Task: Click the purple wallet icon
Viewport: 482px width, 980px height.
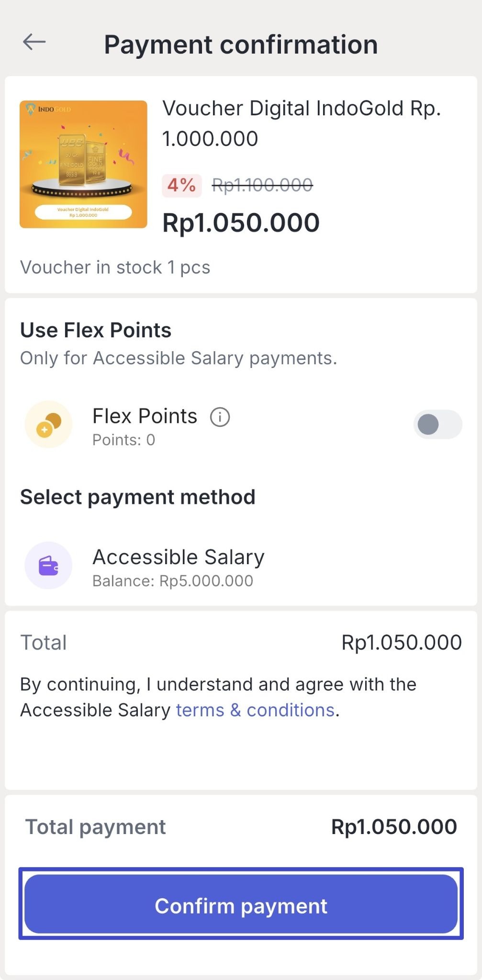Action: (48, 566)
